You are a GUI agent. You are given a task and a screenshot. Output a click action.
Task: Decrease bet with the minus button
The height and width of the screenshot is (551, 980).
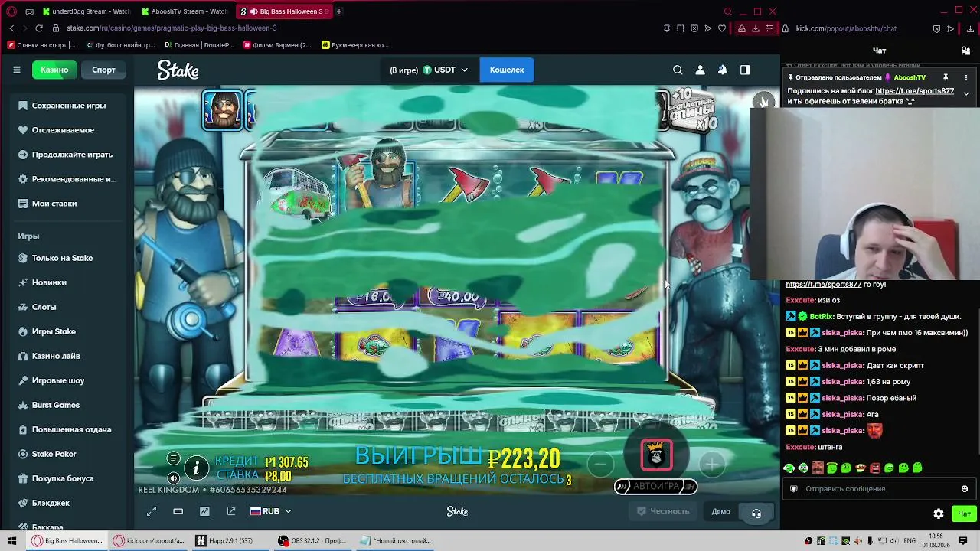pos(601,463)
